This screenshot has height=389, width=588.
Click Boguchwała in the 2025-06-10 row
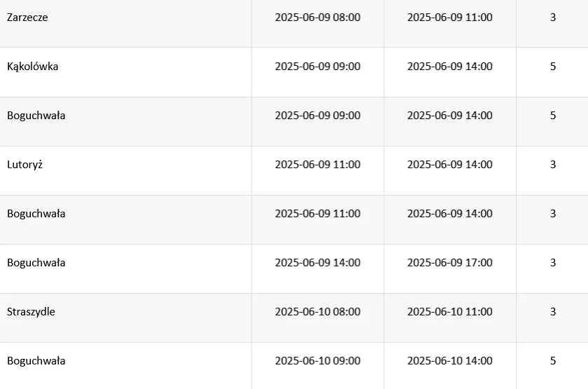(36, 361)
